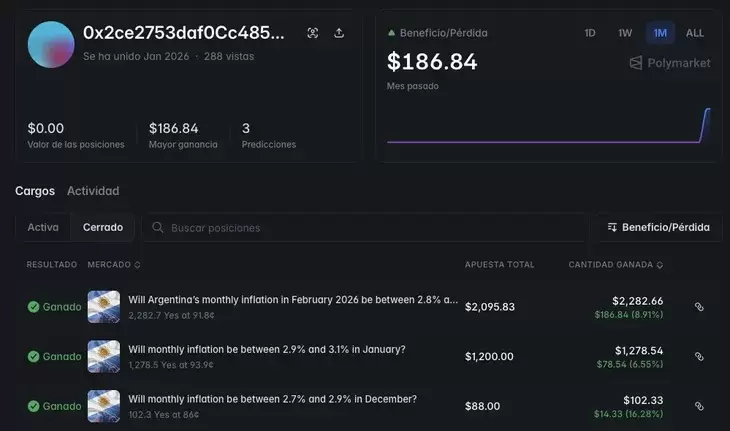Screen dimensions: 730x431
Task: Click the share icon next to the address
Action: [x=339, y=33]
